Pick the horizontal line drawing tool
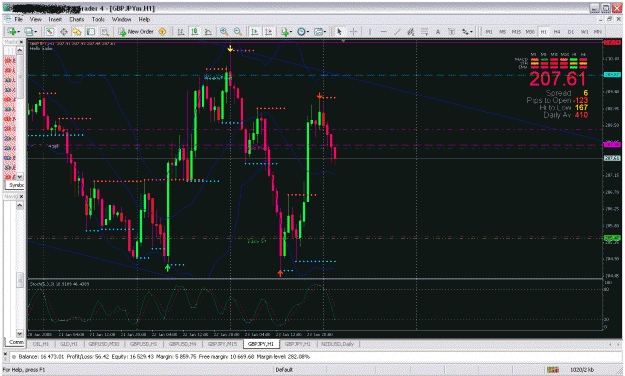Screen dimensions: 625x376 pos(383,31)
